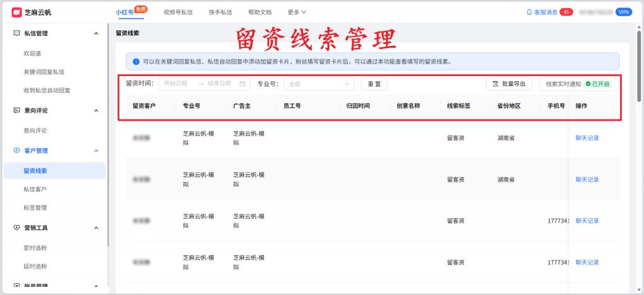Open 定时追粉 in the sidebar
644x295 pixels.
(35, 248)
